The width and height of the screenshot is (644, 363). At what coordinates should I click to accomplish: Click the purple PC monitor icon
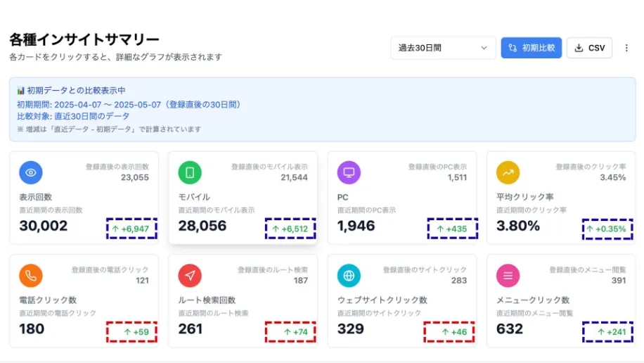(349, 172)
